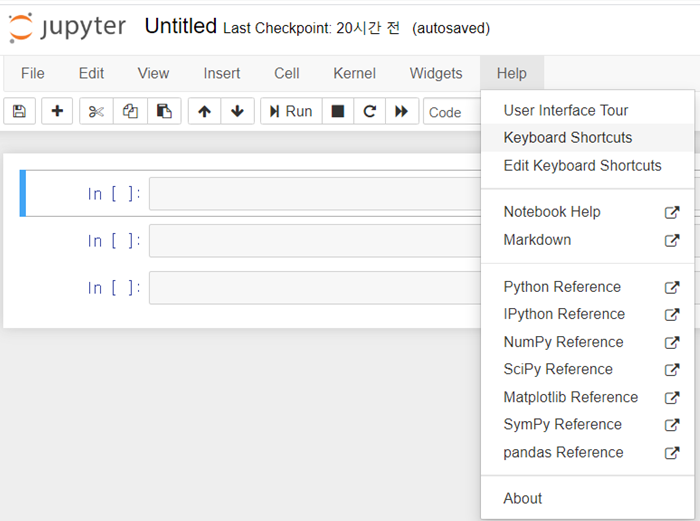Open the Cell menu
Image resolution: width=700 pixels, height=521 pixels.
point(287,73)
